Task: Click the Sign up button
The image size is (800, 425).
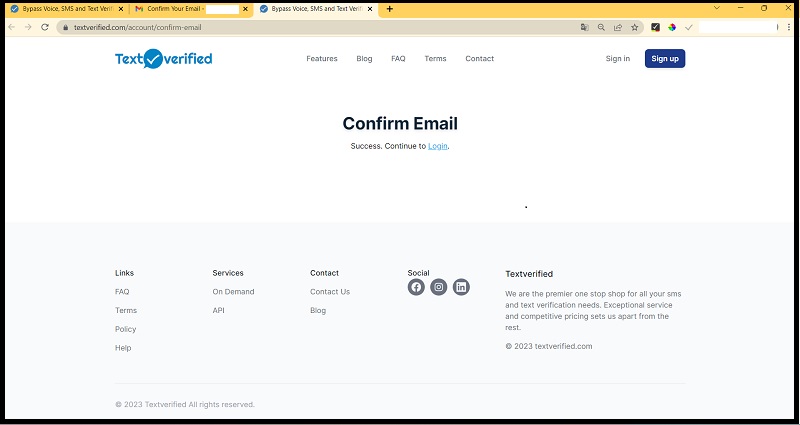Action: point(665,59)
